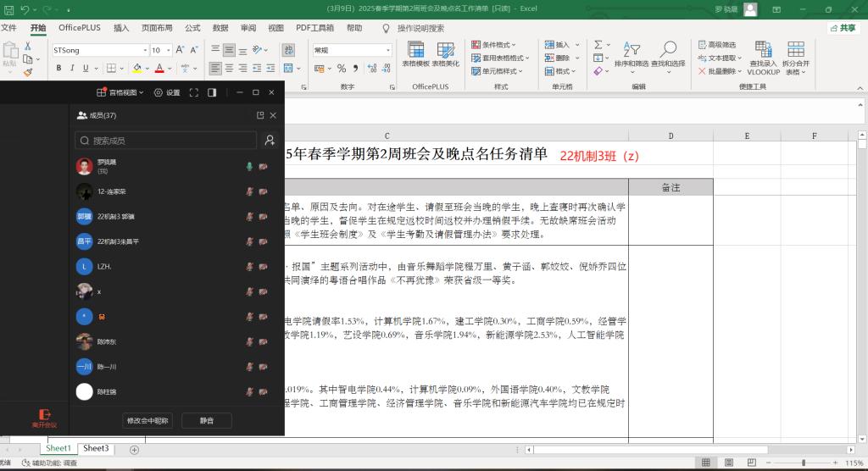Viewport: 868px width, 471px height.
Task: Apply italic formatting in ribbon
Action: [73, 68]
